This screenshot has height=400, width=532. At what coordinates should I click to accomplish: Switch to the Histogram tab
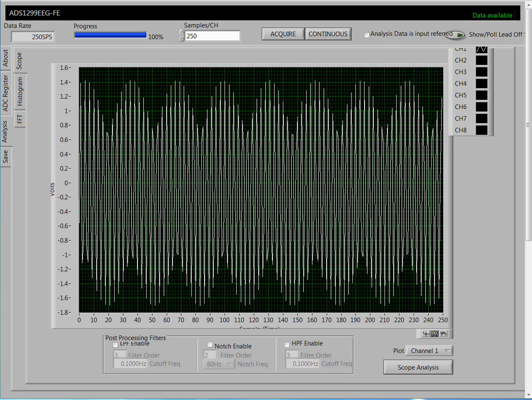point(20,91)
